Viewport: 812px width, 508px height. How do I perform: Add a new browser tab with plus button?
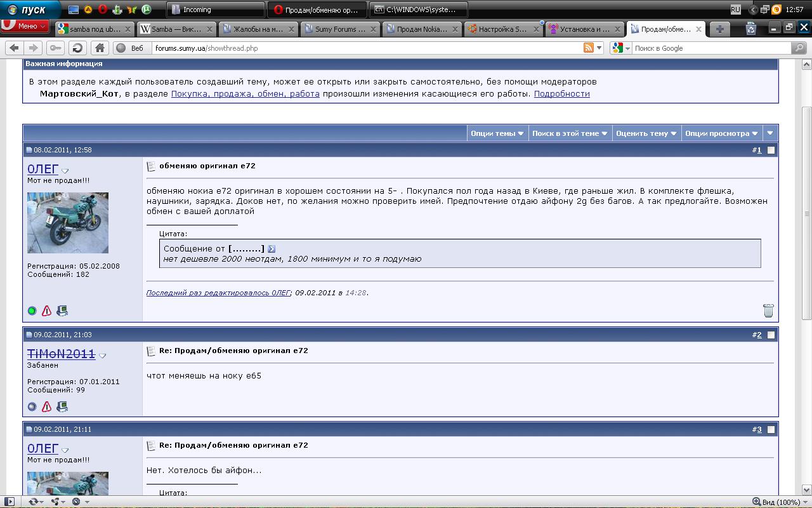tap(719, 29)
